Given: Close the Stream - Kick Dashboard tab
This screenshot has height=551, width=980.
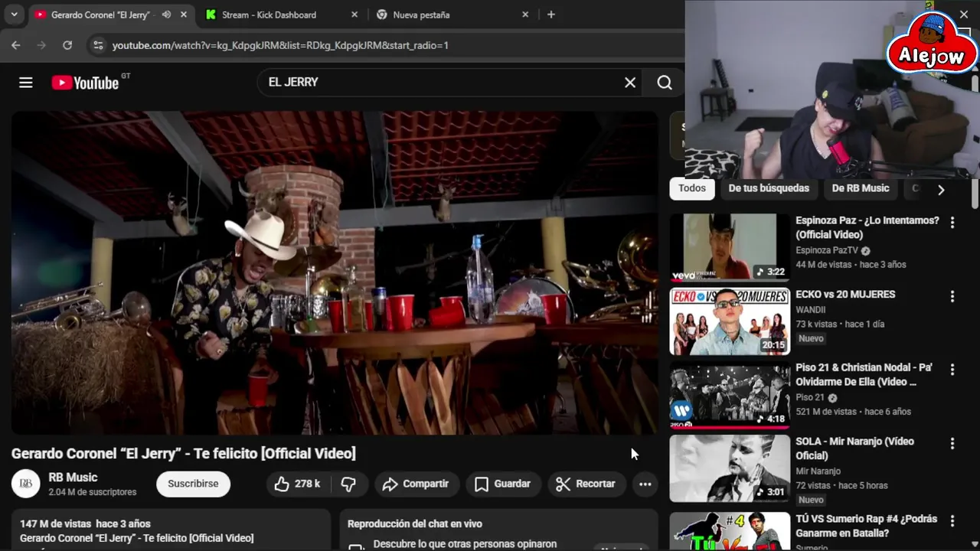Looking at the screenshot, I should click(x=354, y=15).
